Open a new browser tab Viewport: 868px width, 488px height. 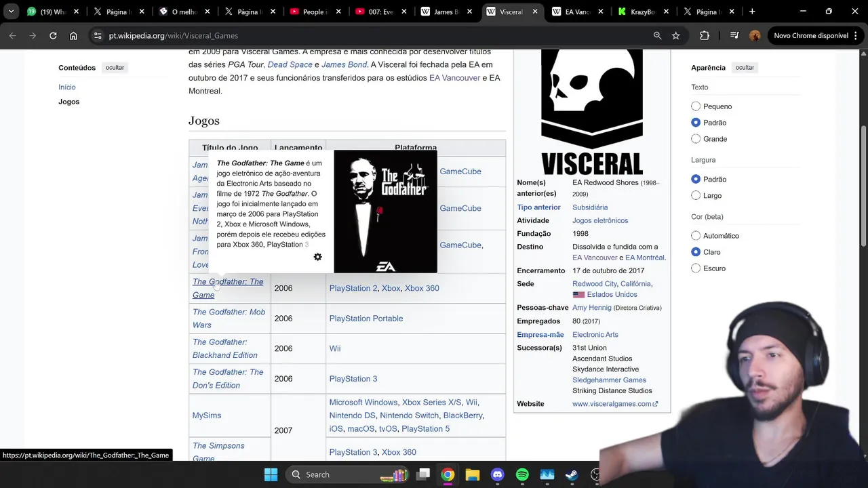(x=752, y=12)
